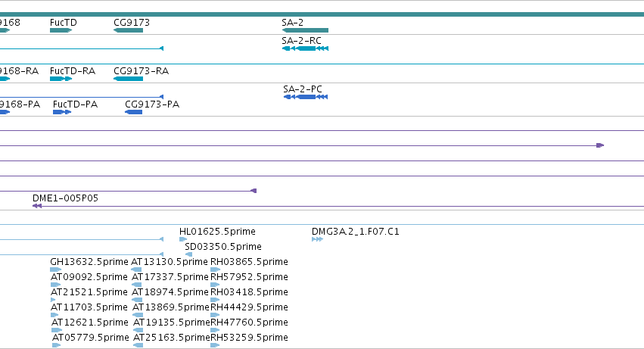Select AT21521.5prime feature
Image resolution: width=644 pixels, height=349 pixels.
tap(89, 292)
